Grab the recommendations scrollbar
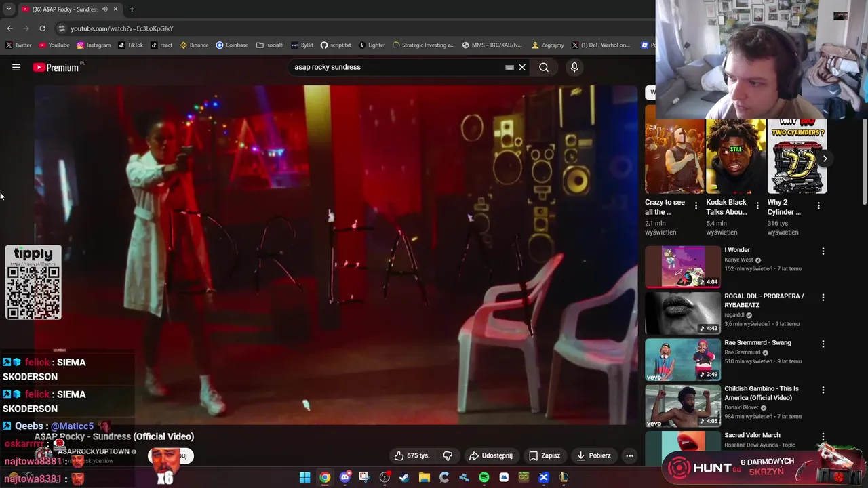 pos(864,161)
